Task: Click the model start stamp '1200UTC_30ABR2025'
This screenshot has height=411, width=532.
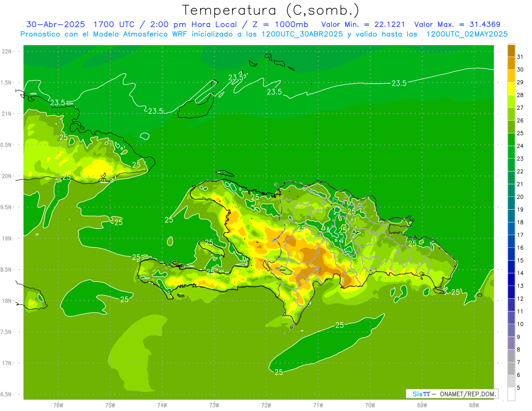Action: (301, 34)
